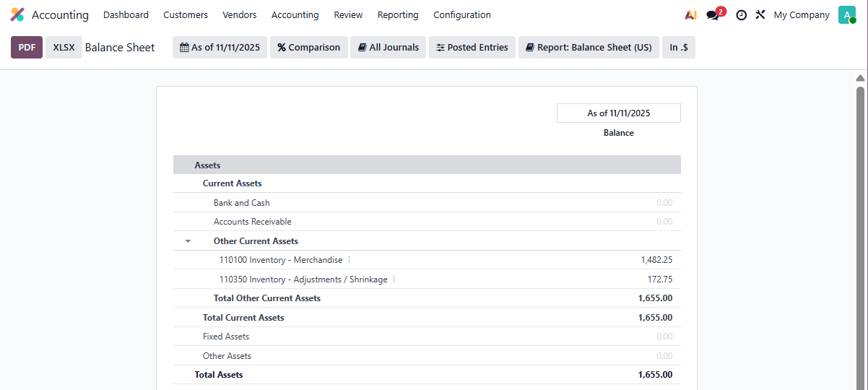Image resolution: width=868 pixels, height=390 pixels.
Task: Open the AI assistant icon in header
Action: (x=690, y=14)
